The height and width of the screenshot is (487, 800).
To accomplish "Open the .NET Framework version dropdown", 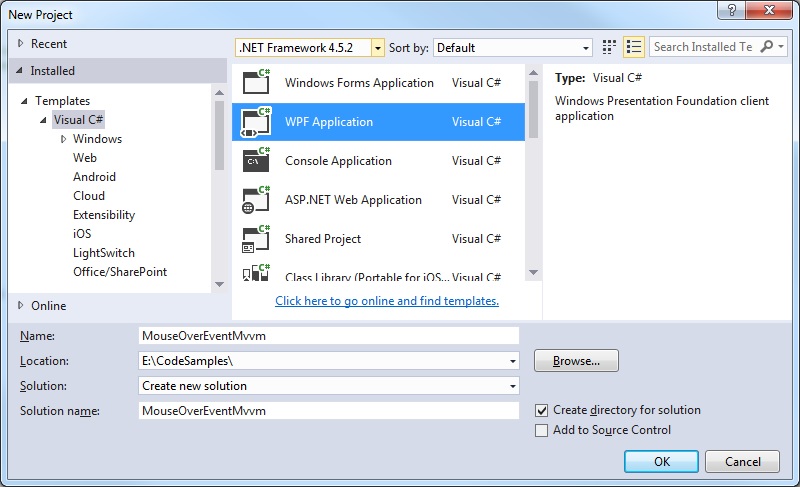I will pyautogui.click(x=378, y=48).
